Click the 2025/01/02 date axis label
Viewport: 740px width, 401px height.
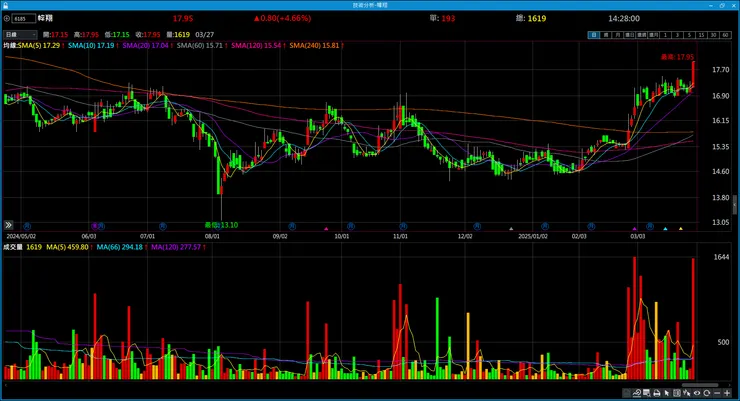[x=533, y=236]
